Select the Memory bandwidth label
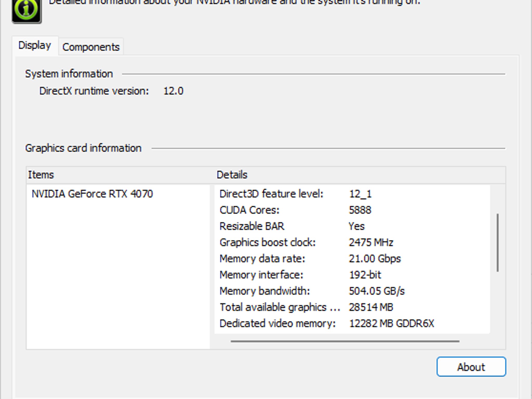 tap(265, 291)
